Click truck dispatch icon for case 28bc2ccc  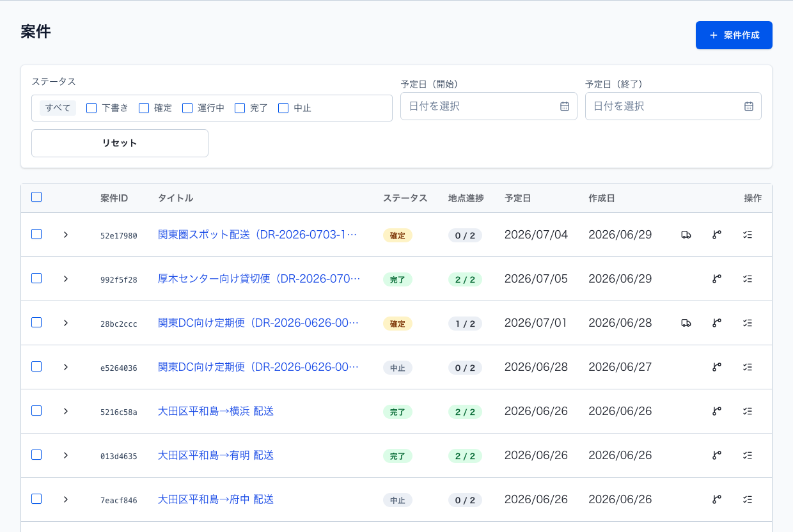pos(686,323)
